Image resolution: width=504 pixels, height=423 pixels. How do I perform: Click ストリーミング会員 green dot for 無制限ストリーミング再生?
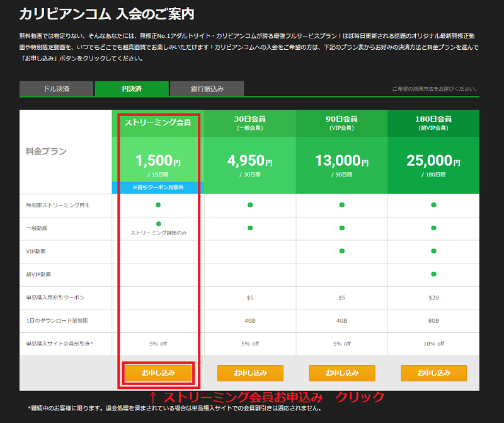click(x=158, y=205)
